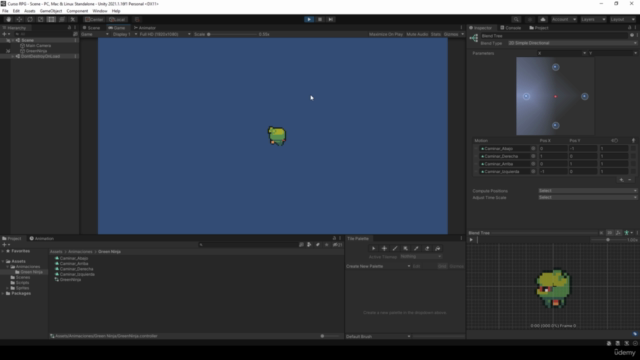The image size is (640, 360).
Task: Open the cloud services icon
Action: pyautogui.click(x=542, y=19)
